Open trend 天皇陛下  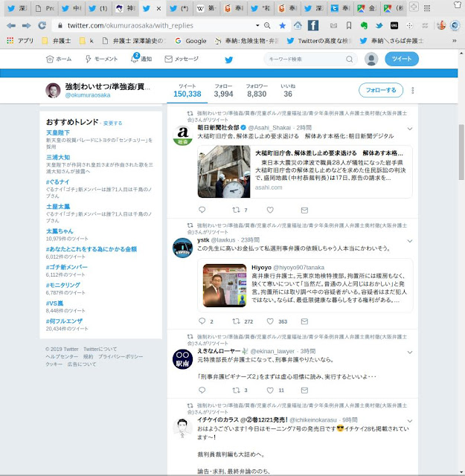pyautogui.click(x=58, y=132)
